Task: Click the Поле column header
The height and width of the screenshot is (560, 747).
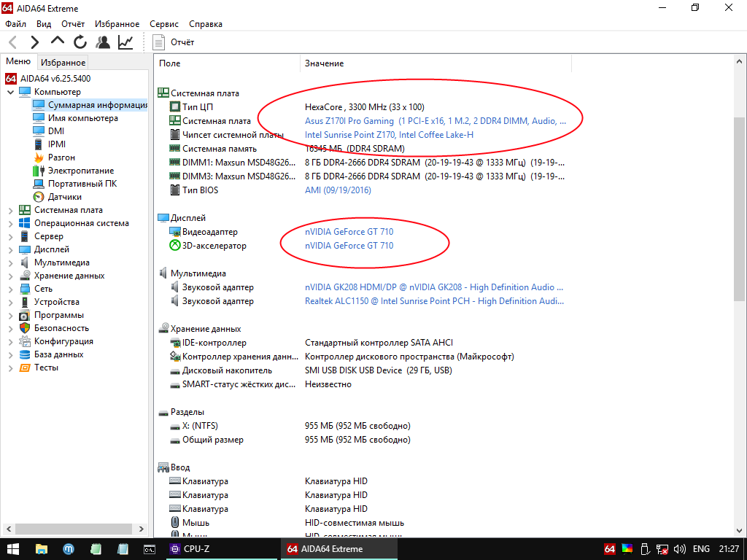Action: click(227, 63)
